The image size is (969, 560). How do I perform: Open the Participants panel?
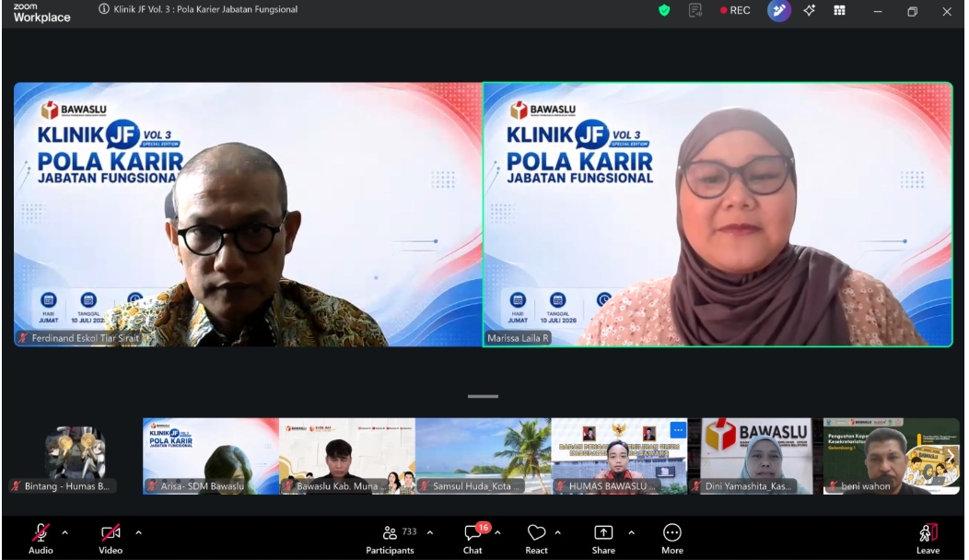click(x=390, y=539)
